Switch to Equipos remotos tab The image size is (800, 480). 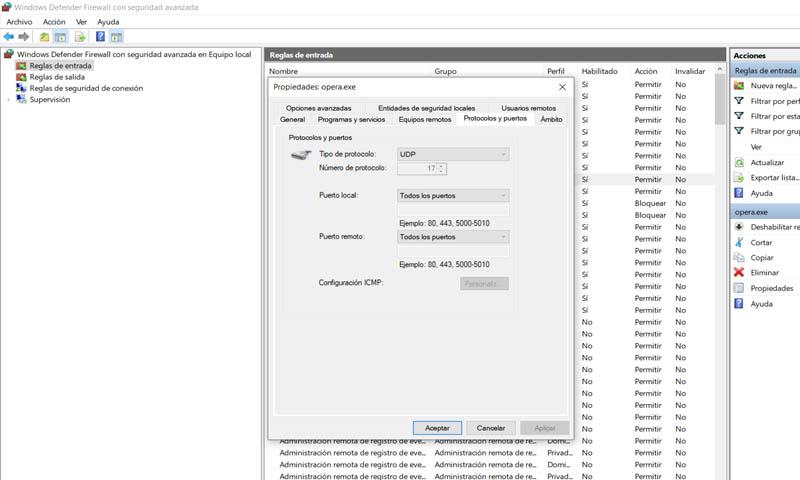pos(425,119)
